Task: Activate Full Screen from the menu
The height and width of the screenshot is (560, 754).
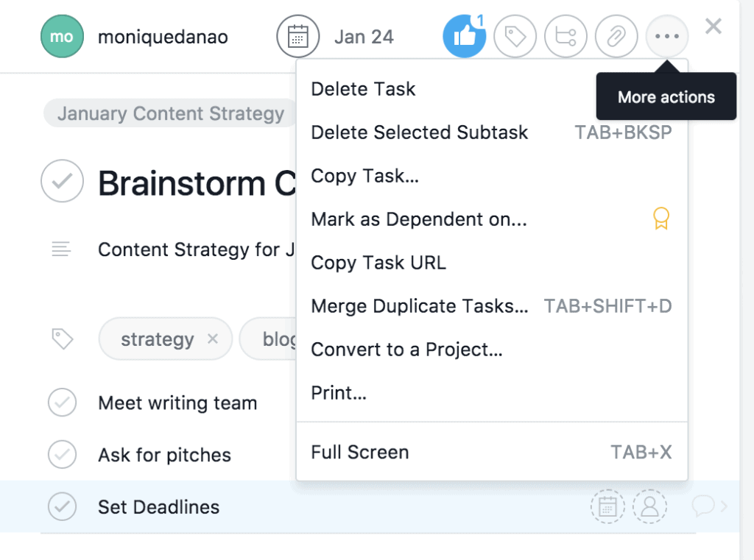Action: 359,452
